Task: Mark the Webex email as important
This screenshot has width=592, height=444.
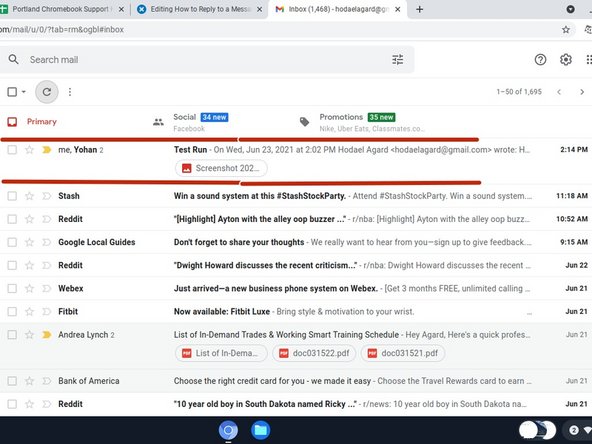Action: pos(46,288)
